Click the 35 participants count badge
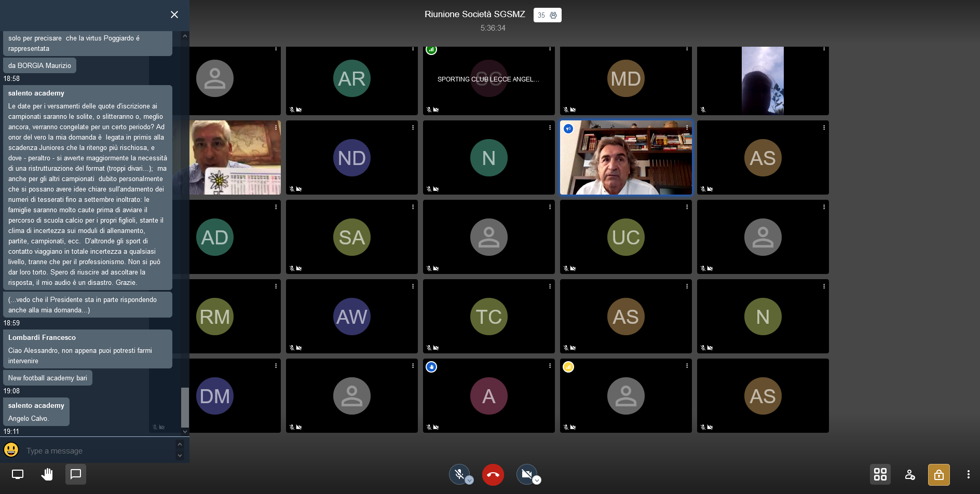 click(547, 15)
